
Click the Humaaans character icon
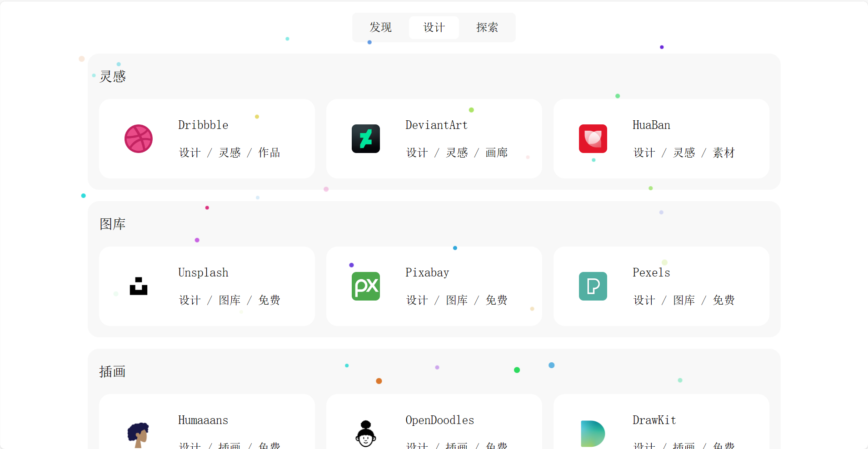click(x=139, y=435)
